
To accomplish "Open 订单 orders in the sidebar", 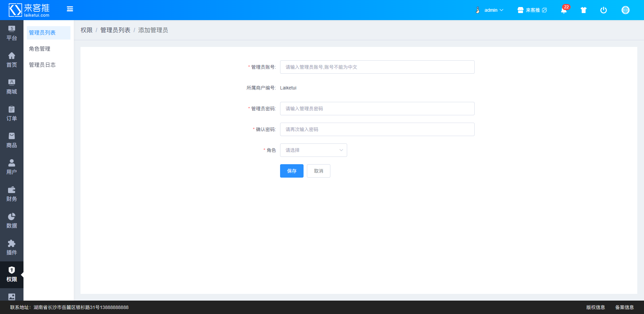I will [x=12, y=114].
